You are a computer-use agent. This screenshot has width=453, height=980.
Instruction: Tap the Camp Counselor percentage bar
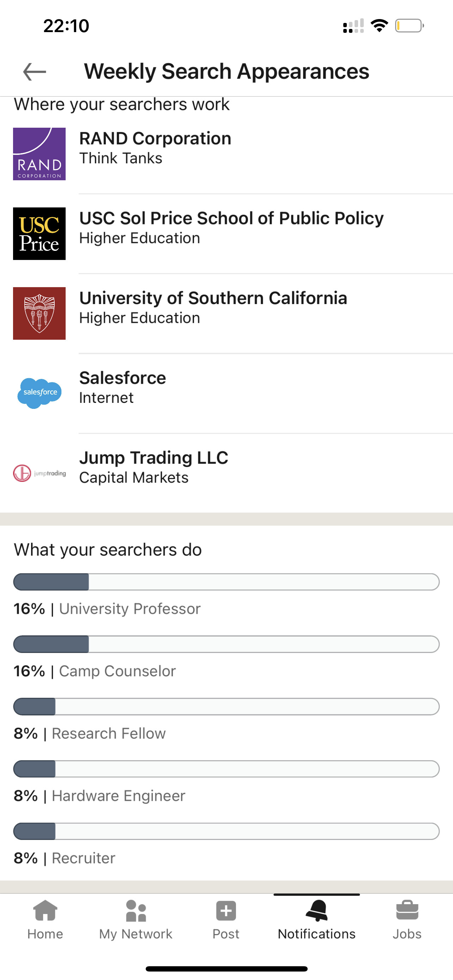(226, 645)
